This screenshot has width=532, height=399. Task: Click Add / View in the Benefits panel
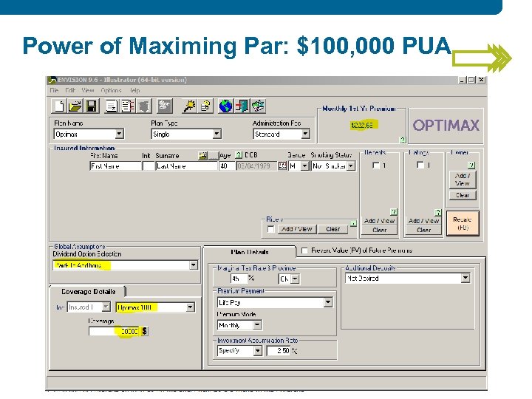(379, 221)
